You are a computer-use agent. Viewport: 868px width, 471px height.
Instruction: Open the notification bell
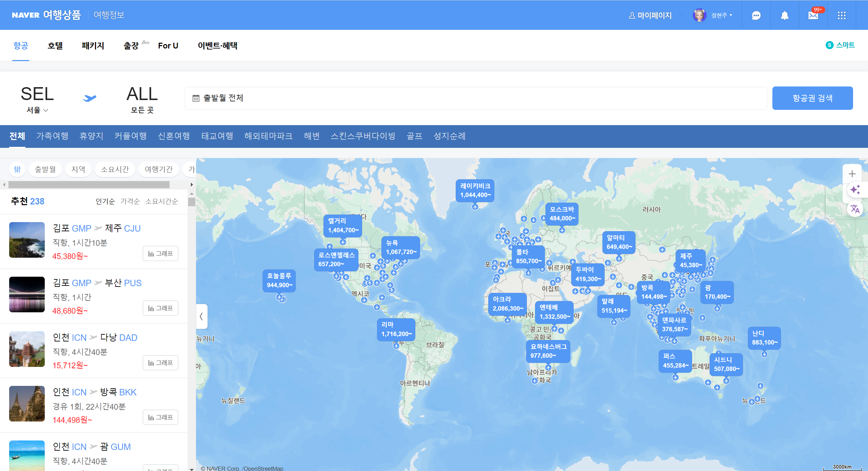coord(785,16)
